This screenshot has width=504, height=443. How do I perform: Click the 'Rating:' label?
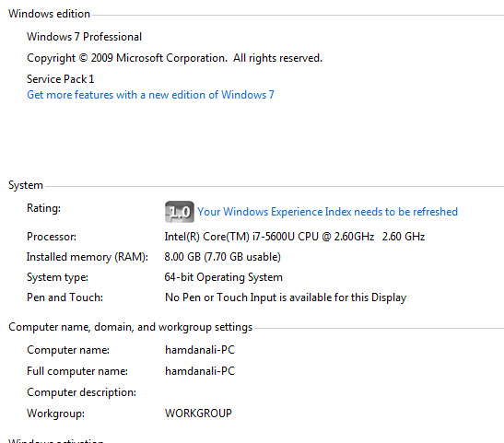pos(43,208)
